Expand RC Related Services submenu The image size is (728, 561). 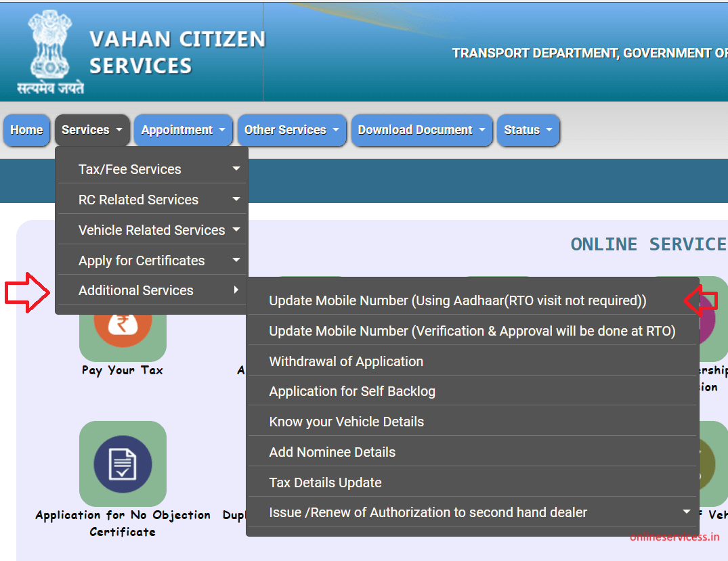point(152,200)
